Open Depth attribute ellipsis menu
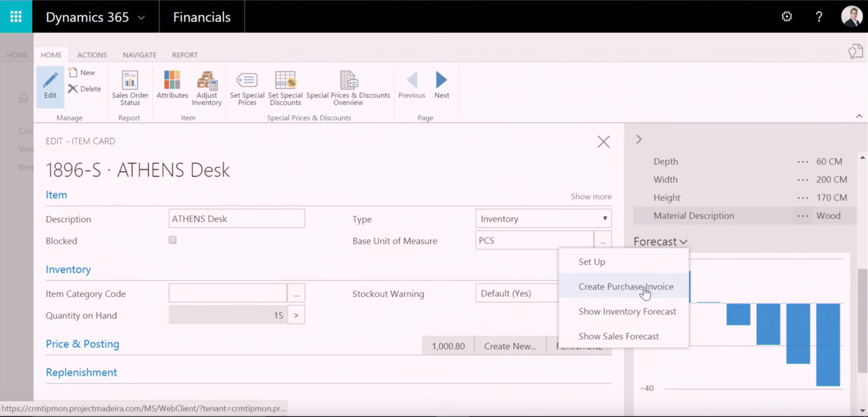Image resolution: width=868 pixels, height=417 pixels. tap(803, 161)
